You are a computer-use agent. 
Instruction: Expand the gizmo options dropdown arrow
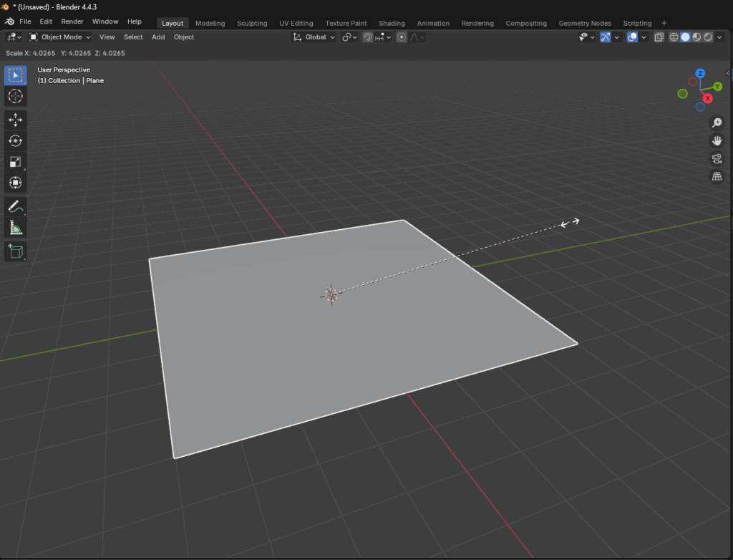click(616, 37)
